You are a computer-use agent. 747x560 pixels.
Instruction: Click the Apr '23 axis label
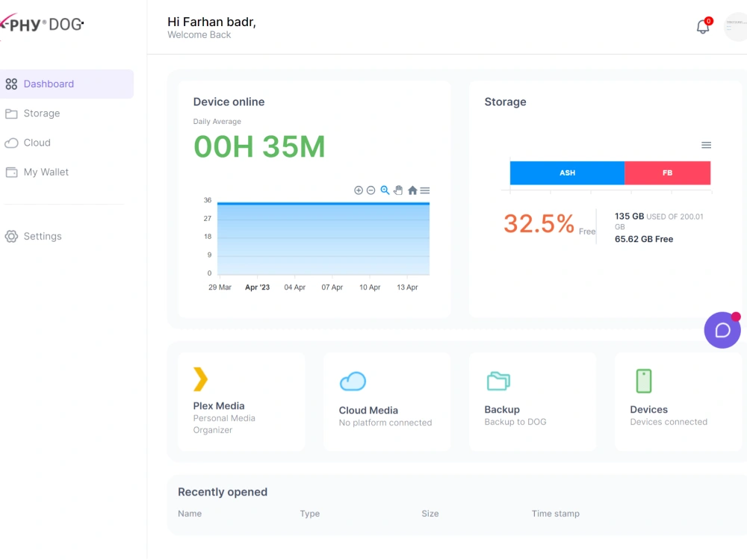tap(257, 287)
